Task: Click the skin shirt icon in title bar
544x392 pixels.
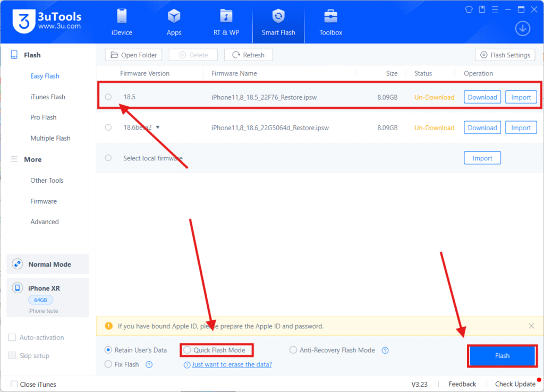Action: coord(469,10)
